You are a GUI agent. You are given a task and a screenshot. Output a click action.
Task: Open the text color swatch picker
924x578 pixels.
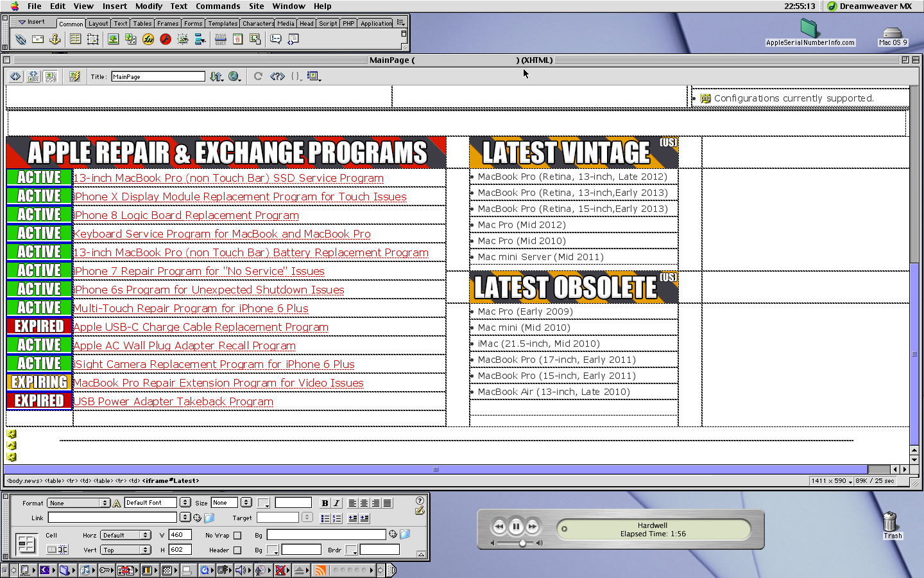[264, 503]
